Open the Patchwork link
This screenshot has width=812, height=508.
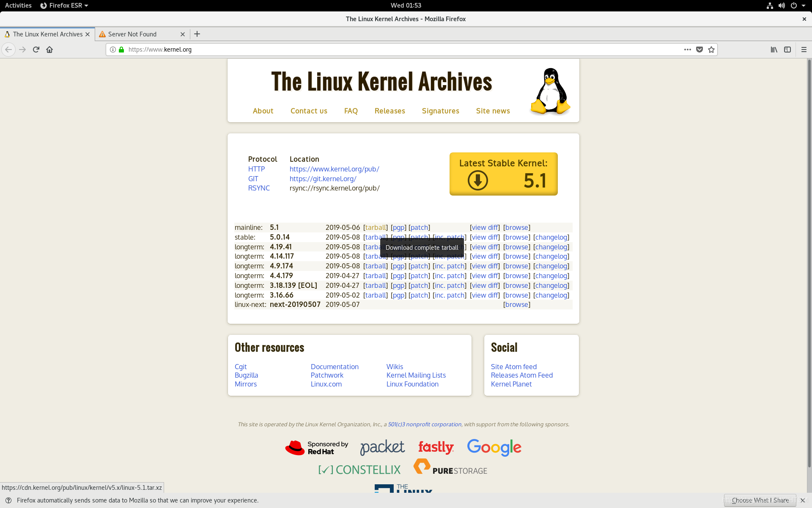(327, 375)
